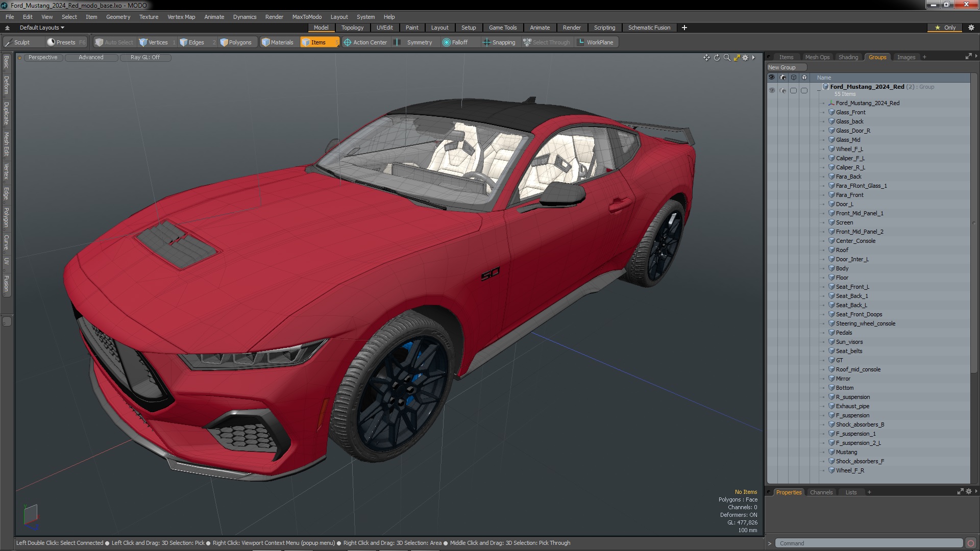Toggle Auto Select option
The width and height of the screenshot is (980, 551).
click(114, 42)
